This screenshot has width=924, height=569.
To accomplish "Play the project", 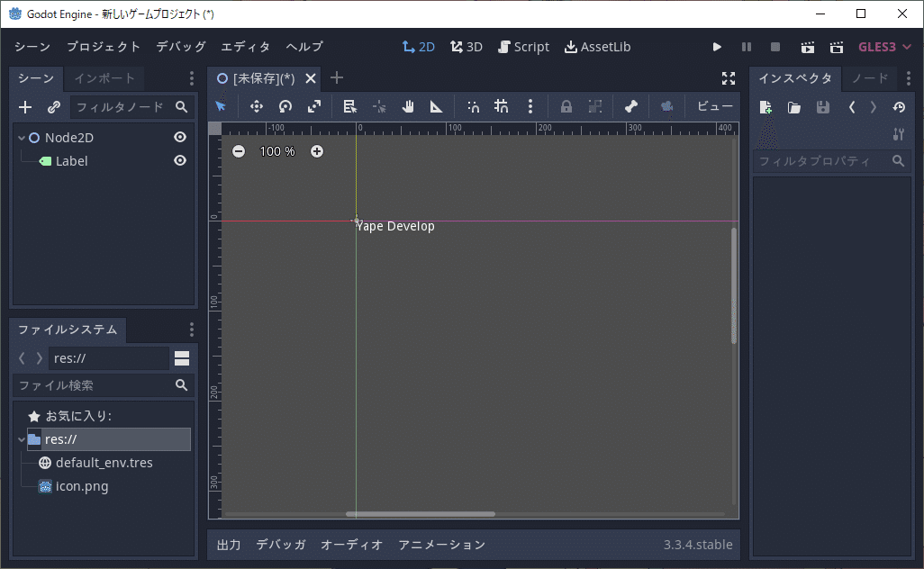I will click(717, 47).
